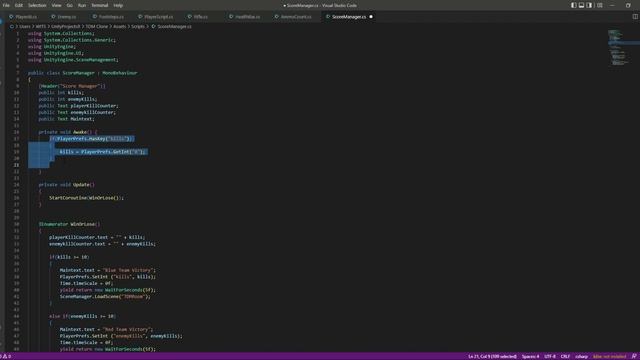This screenshot has height=360, width=640.
Task: Click 'public Text Maintext;' declaration line
Action: pos(66,119)
